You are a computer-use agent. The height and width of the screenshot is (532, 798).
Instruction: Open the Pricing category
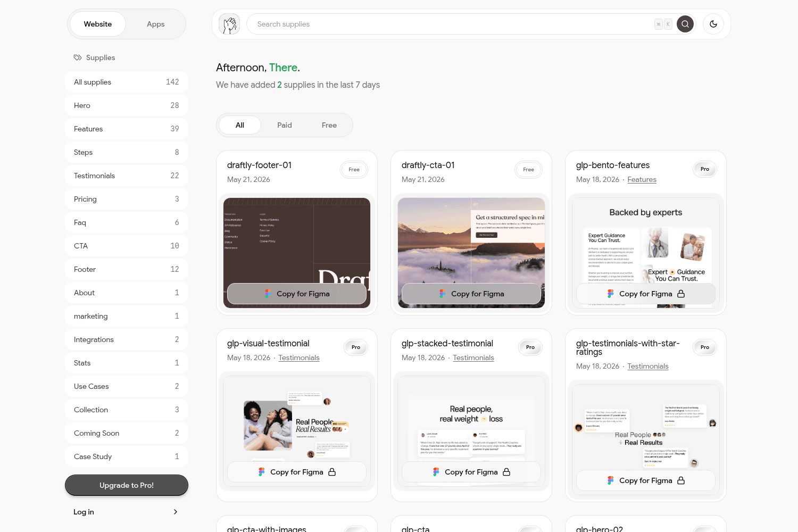pyautogui.click(x=127, y=199)
